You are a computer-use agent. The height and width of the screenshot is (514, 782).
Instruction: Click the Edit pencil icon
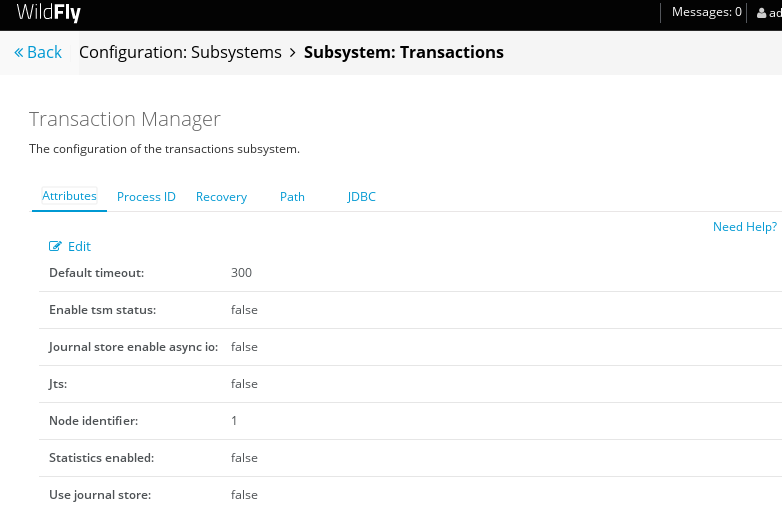55,246
